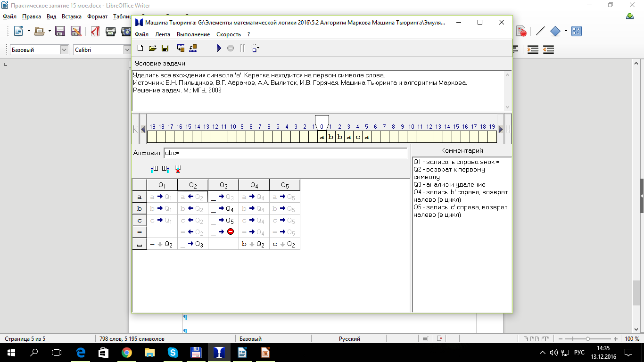Print the Writer document

point(111,31)
